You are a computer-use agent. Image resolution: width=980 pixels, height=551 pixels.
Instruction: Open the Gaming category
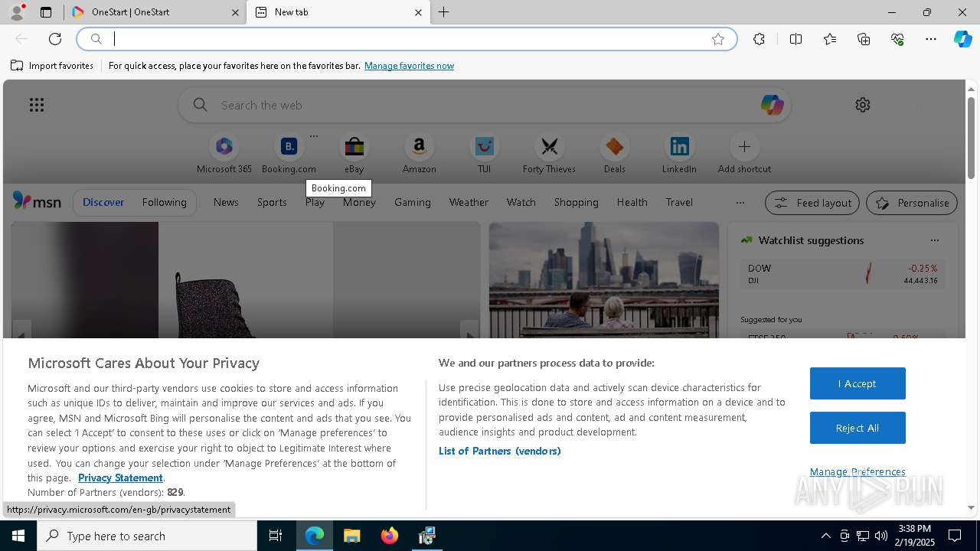click(412, 202)
